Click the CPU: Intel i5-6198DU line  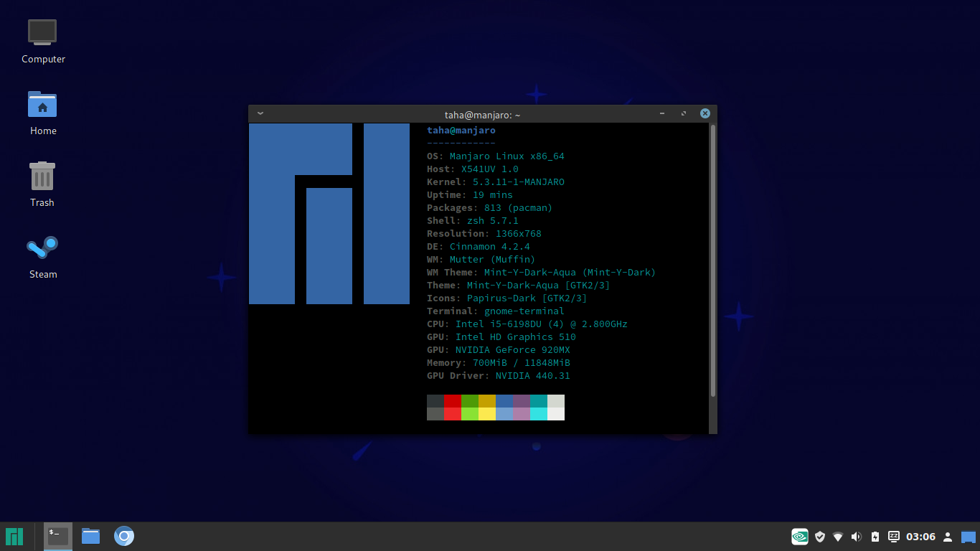(x=527, y=324)
